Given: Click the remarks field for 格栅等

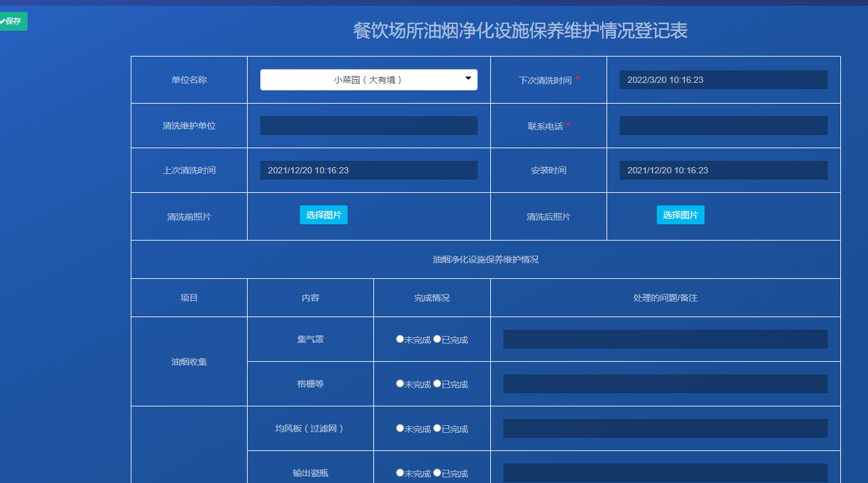Looking at the screenshot, I should coord(666,384).
